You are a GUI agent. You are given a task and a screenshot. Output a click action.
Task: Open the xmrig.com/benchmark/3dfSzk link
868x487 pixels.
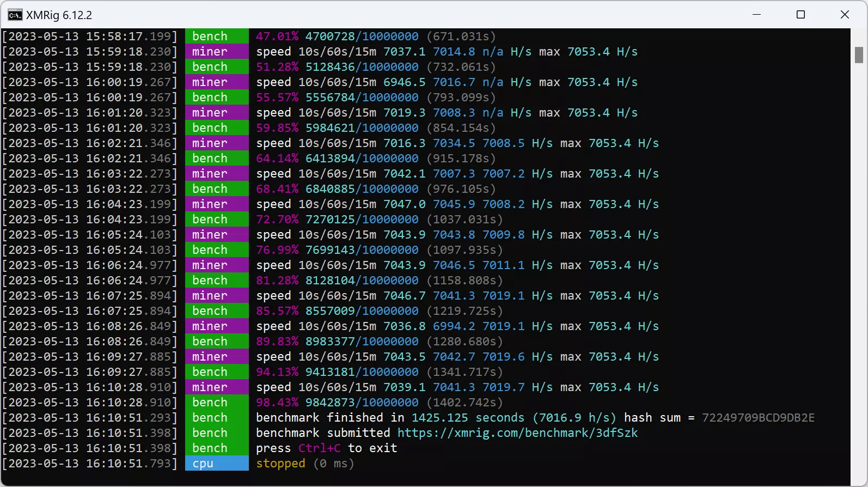(x=517, y=433)
